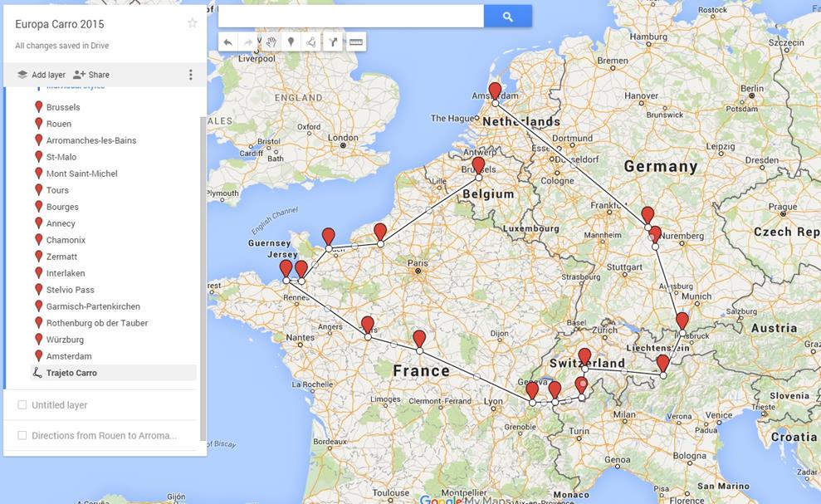Click the Add directions tool

click(x=333, y=42)
